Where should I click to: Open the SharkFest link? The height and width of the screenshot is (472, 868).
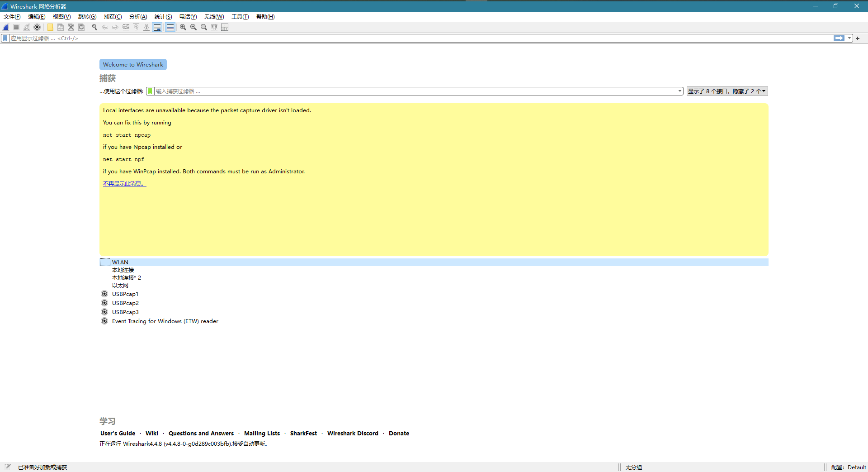coord(303,434)
